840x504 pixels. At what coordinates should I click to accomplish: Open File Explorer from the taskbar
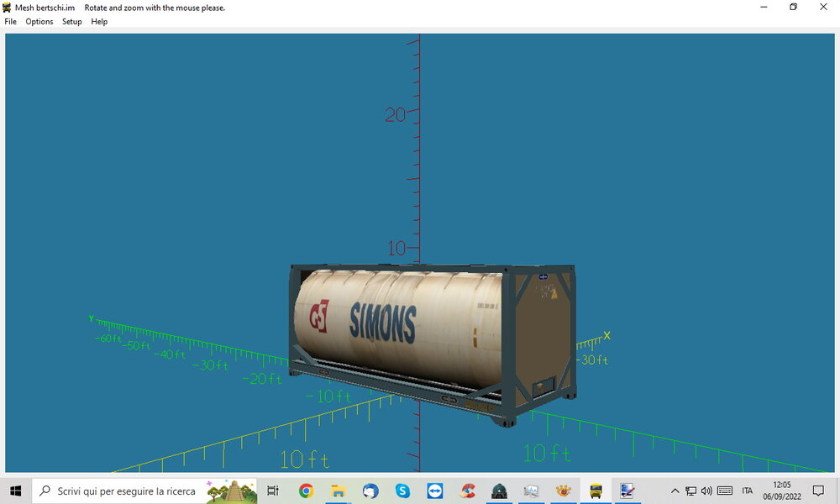click(x=338, y=491)
